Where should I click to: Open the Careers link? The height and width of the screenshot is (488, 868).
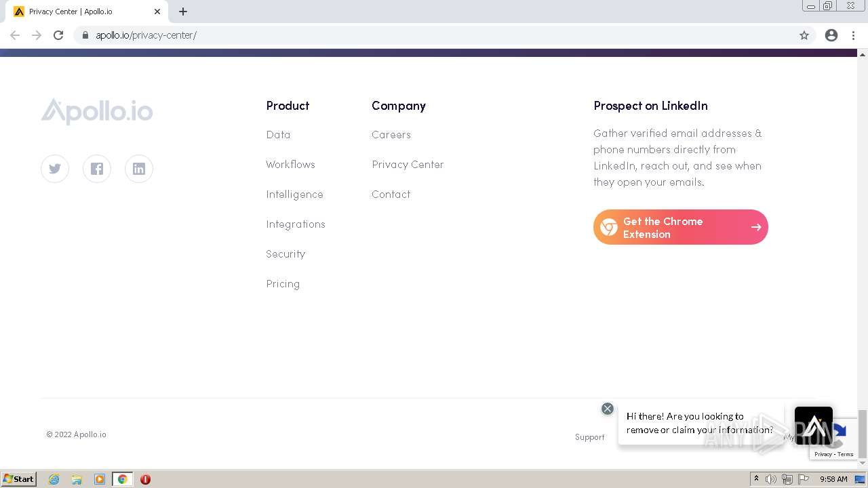tap(391, 135)
